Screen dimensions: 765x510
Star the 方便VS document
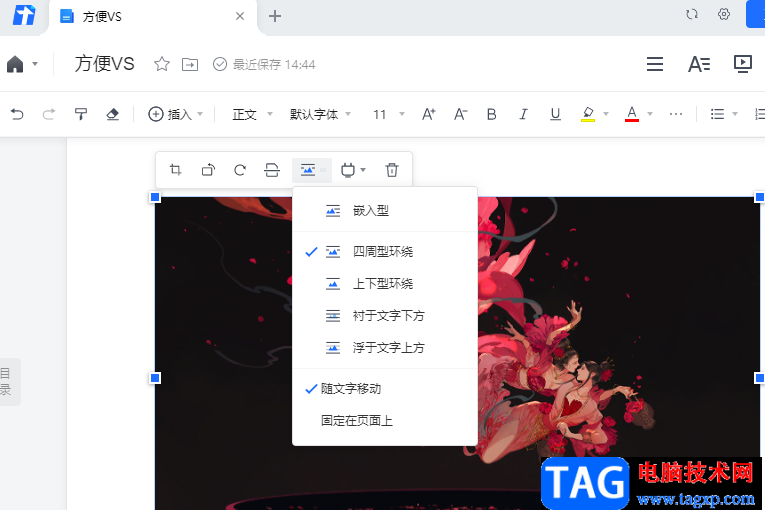pos(161,64)
